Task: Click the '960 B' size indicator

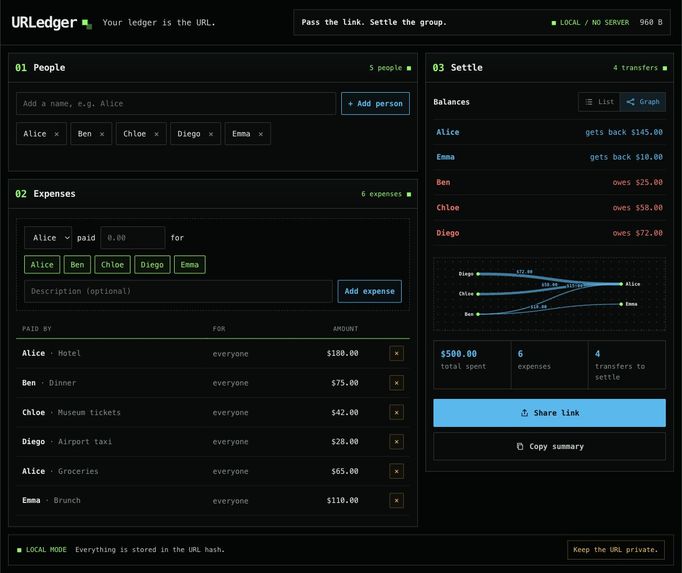Action: (651, 22)
